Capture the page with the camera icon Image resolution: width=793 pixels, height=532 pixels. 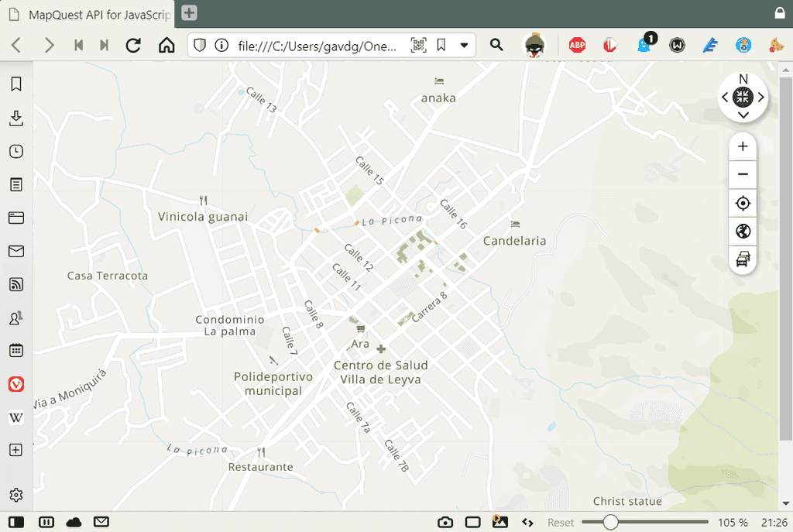click(x=445, y=522)
